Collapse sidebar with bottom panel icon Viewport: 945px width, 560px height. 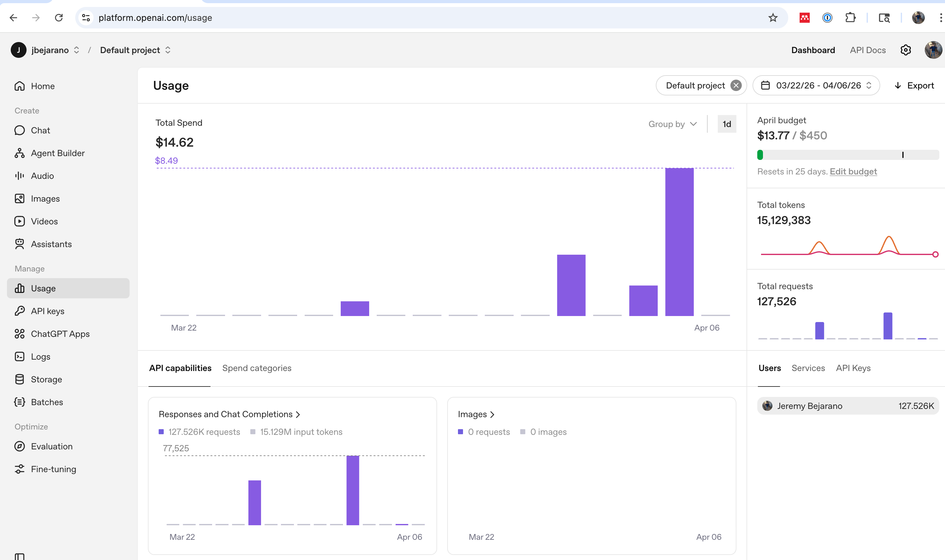pos(20,557)
